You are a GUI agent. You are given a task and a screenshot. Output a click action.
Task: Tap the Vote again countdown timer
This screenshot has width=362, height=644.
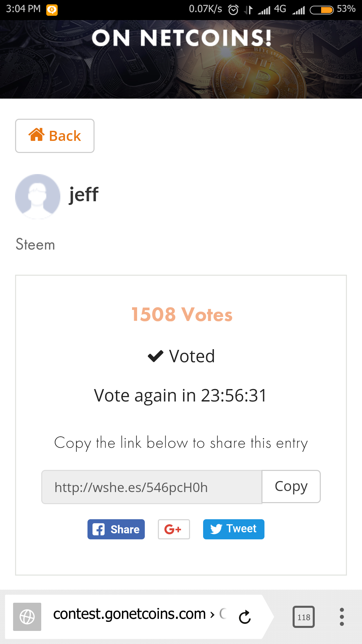coord(180,395)
